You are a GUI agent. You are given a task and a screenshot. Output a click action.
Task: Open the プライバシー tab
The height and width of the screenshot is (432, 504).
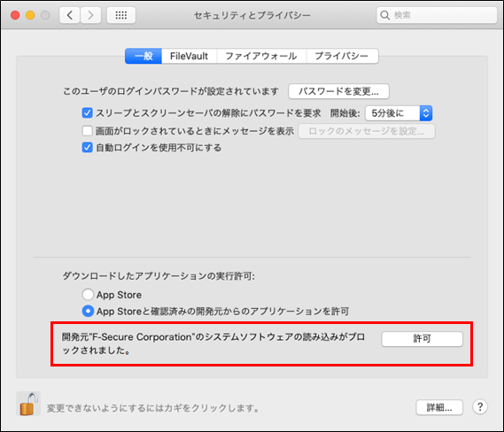[x=342, y=56]
